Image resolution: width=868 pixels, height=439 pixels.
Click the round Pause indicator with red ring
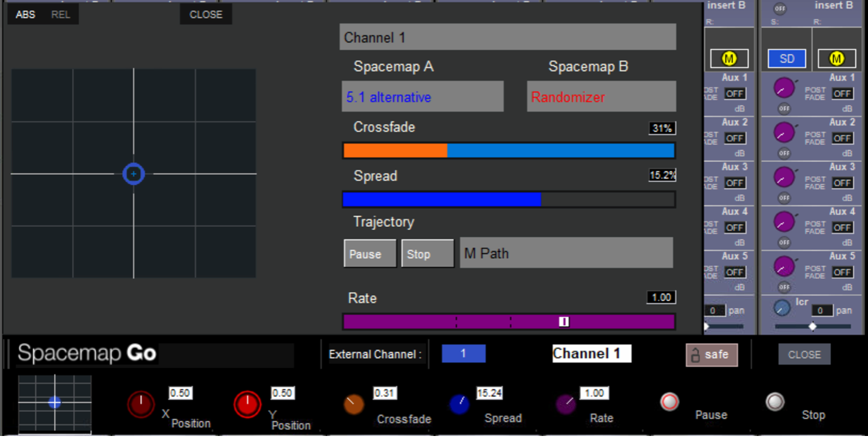(670, 401)
